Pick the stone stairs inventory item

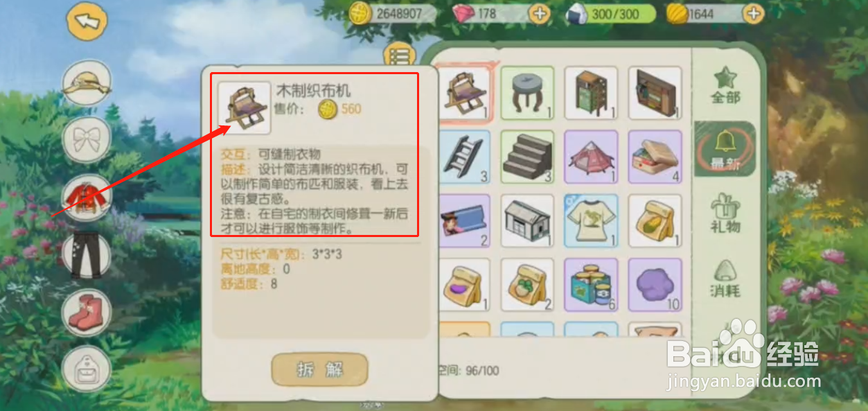pos(527,157)
